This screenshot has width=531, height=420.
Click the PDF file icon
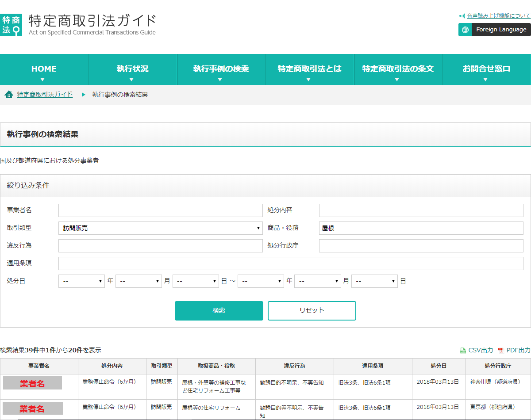[x=500, y=351]
